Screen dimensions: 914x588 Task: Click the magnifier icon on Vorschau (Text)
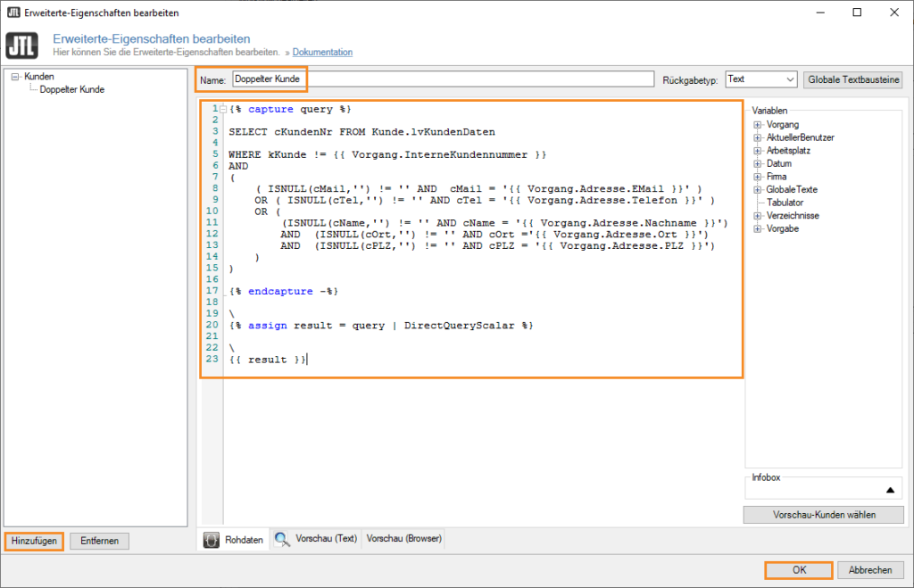279,539
